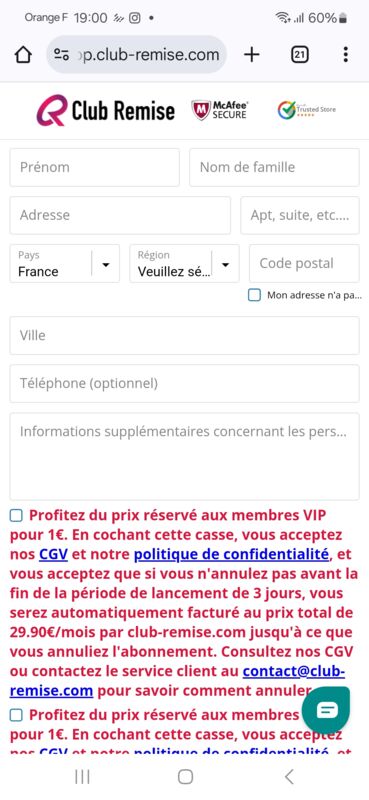
Task: Open the Pays dropdown showing France
Action: (64, 264)
